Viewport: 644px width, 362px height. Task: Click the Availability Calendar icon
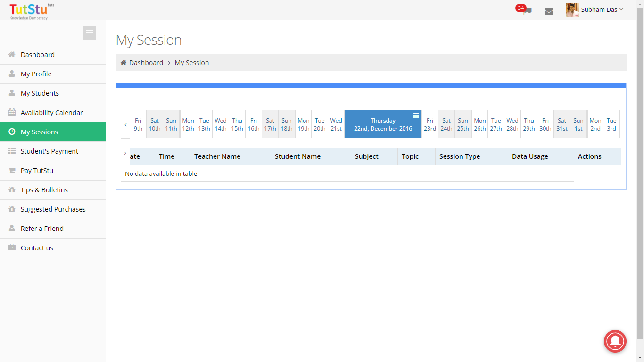(x=12, y=113)
